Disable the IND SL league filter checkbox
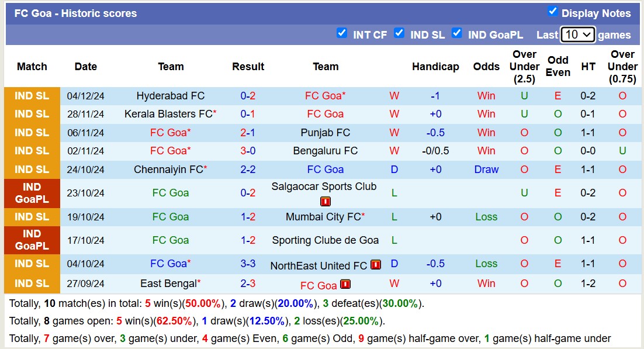This screenshot has width=644, height=349. [x=399, y=33]
